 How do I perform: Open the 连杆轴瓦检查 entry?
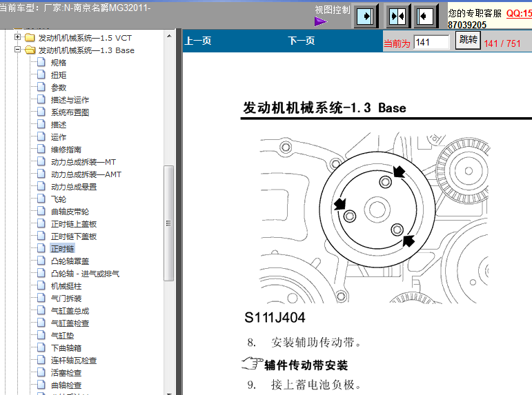coord(74,361)
